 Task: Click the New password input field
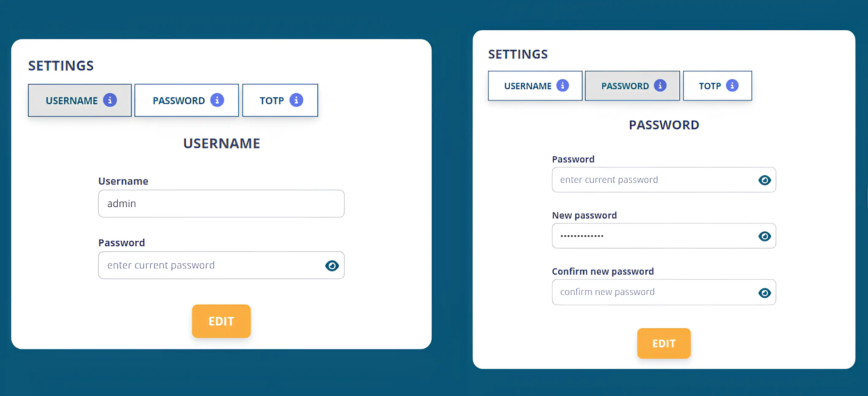pyautogui.click(x=664, y=236)
